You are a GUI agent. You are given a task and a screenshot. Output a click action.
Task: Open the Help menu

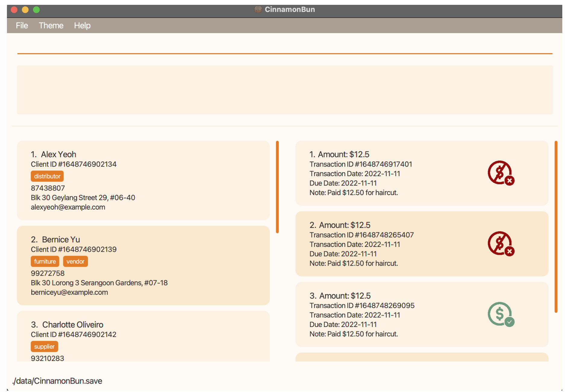tap(82, 25)
